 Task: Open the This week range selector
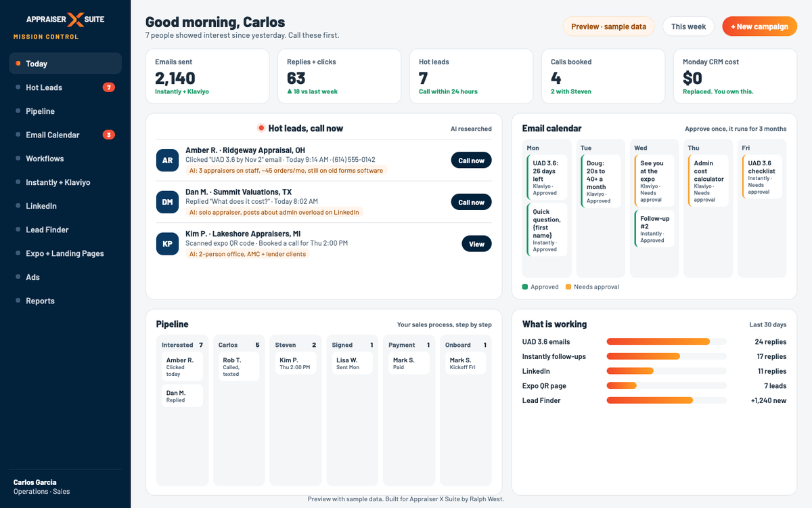(x=688, y=26)
